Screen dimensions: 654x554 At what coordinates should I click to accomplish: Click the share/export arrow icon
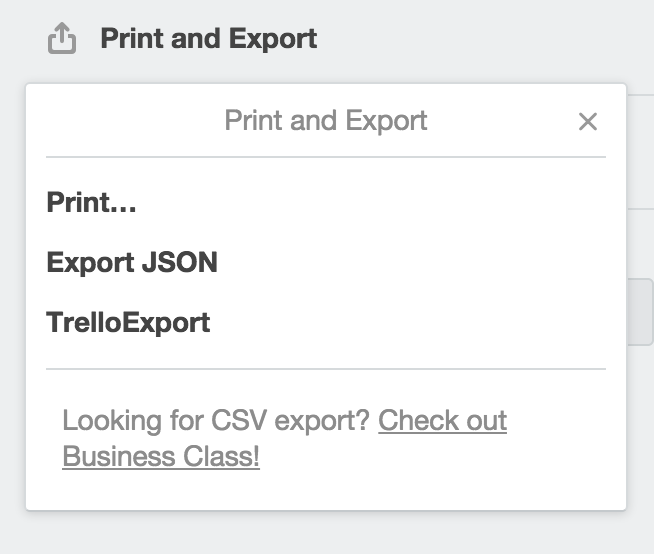coord(62,38)
